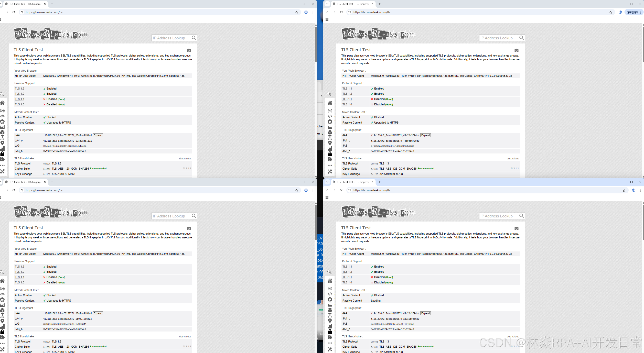Open the image picture icon in top-right window sidebar
Image resolution: width=644 pixels, height=353 pixels.
[330, 127]
